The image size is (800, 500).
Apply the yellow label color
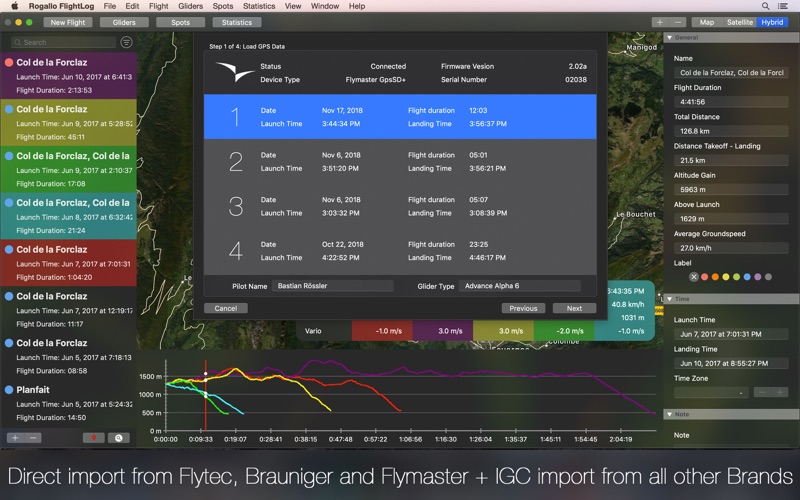pos(726,277)
